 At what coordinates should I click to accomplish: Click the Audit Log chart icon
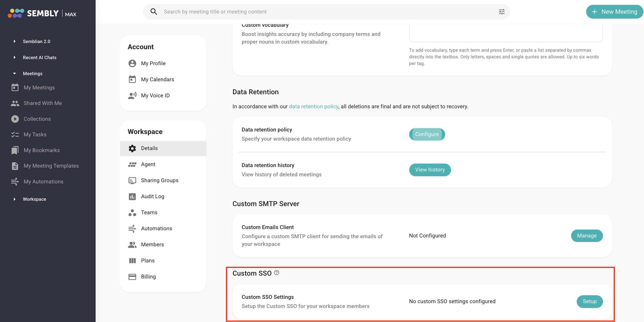click(x=132, y=196)
